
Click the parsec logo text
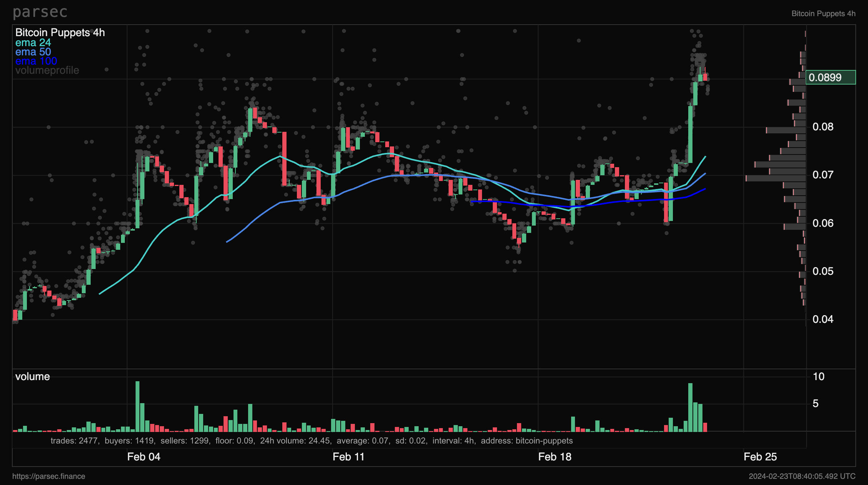[40, 12]
